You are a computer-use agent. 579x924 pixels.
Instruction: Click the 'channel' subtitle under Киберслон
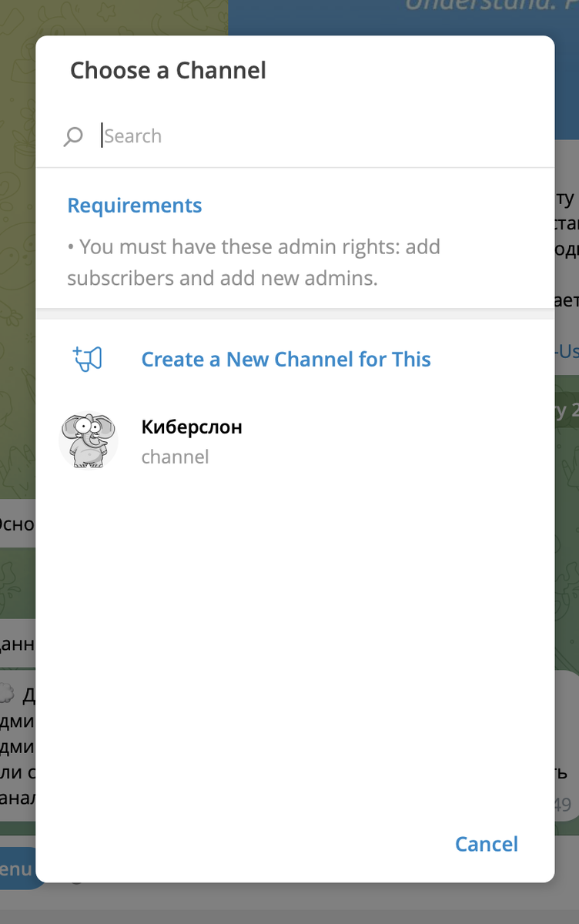(175, 457)
